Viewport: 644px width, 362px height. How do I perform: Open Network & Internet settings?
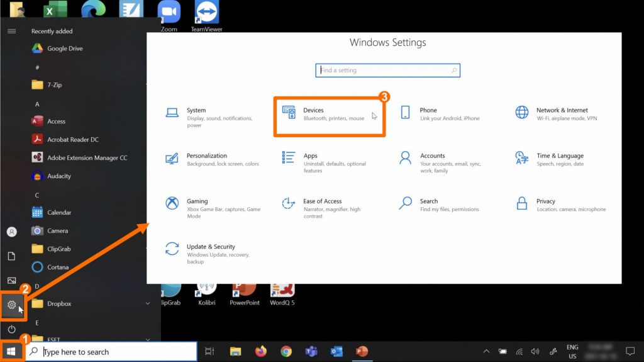(557, 114)
